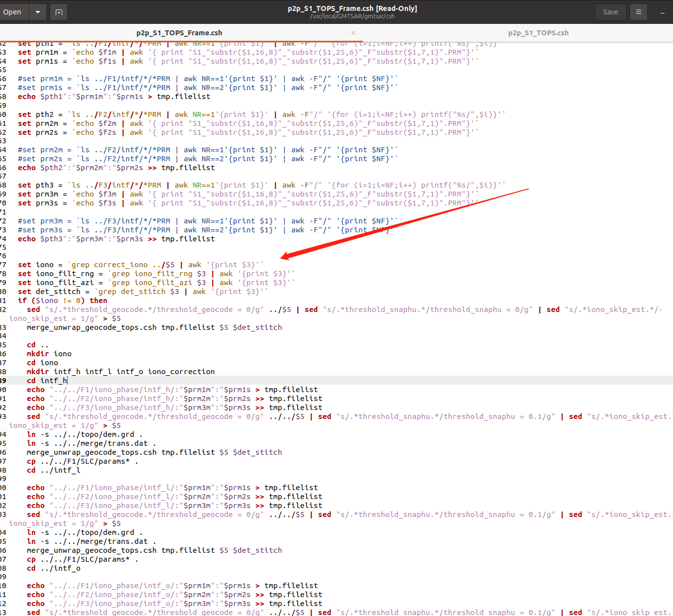Image resolution: width=673 pixels, height=616 pixels.
Task: Expand the recent files dropdown beside Open
Action: coord(37,11)
